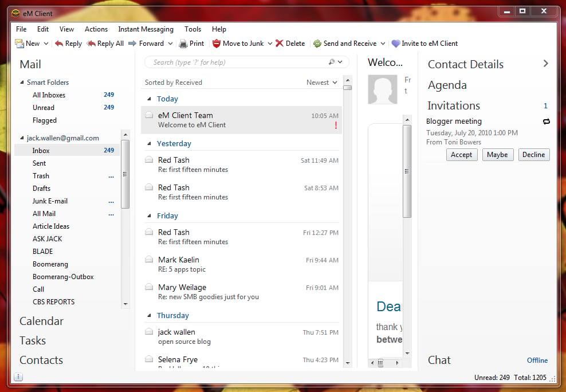This screenshot has width=566, height=392.
Task: Click the Send and Receive sync icon
Action: click(317, 44)
